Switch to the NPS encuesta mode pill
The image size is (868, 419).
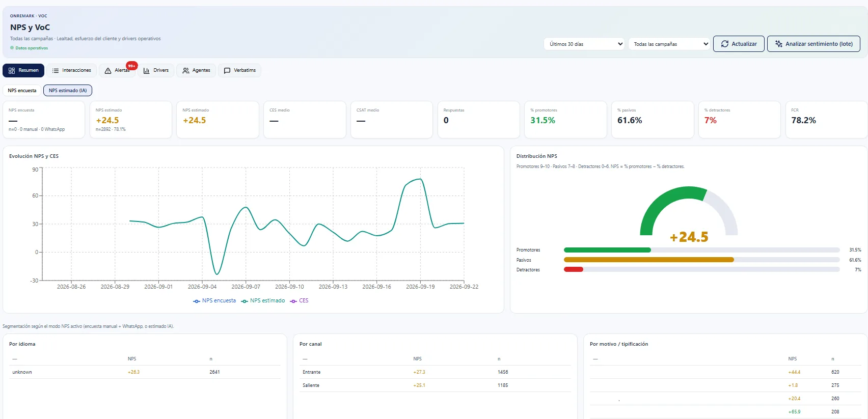[22, 91]
